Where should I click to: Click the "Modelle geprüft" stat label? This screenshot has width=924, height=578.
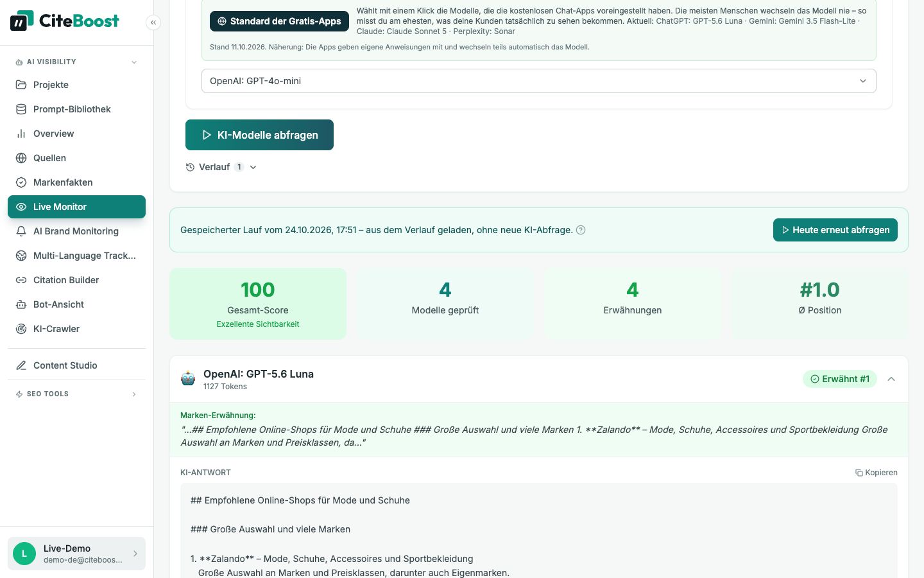[445, 310]
